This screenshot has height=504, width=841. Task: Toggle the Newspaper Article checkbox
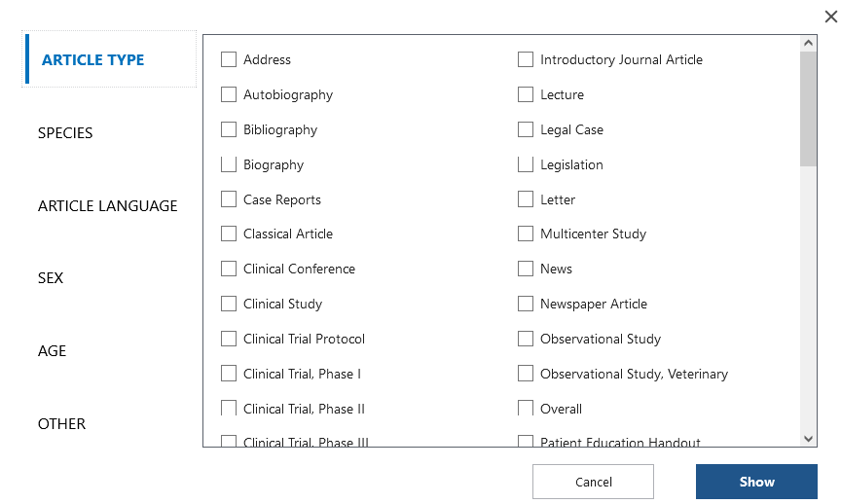pos(526,304)
